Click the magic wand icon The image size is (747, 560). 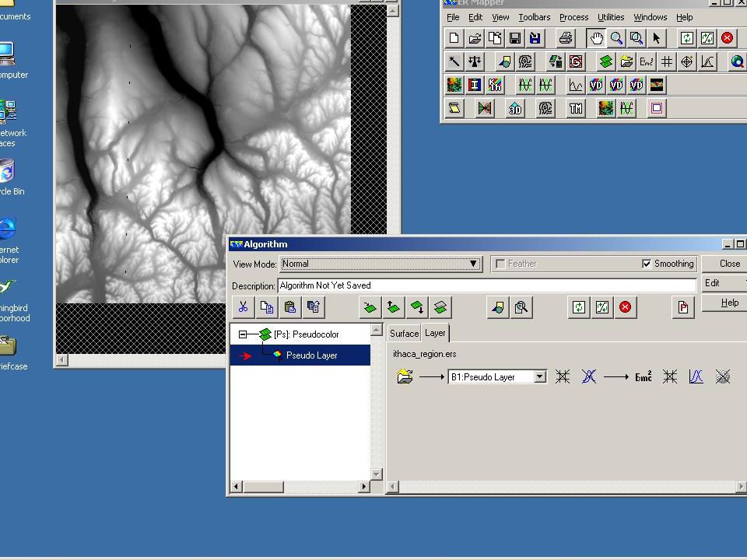(454, 61)
